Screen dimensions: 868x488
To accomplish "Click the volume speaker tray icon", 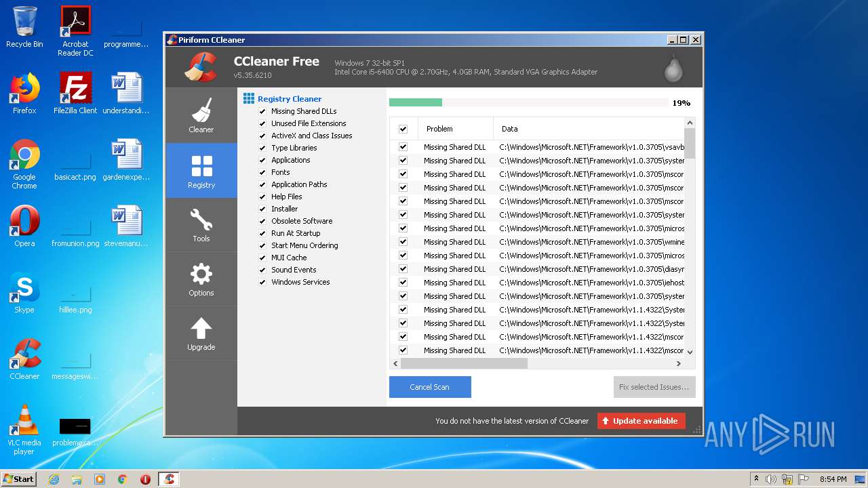I will (x=771, y=479).
